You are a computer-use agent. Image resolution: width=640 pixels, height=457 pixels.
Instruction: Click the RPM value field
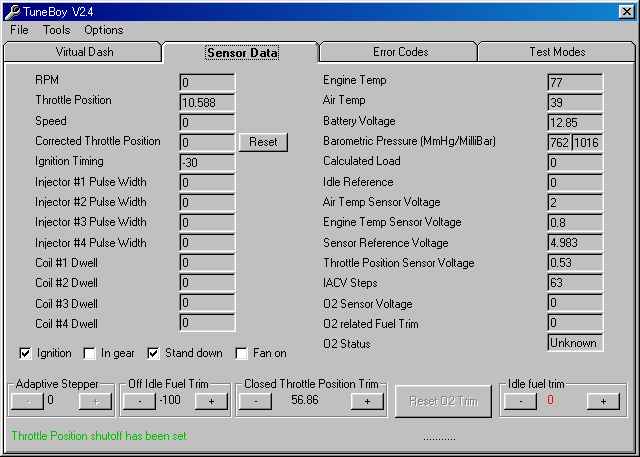pos(207,82)
